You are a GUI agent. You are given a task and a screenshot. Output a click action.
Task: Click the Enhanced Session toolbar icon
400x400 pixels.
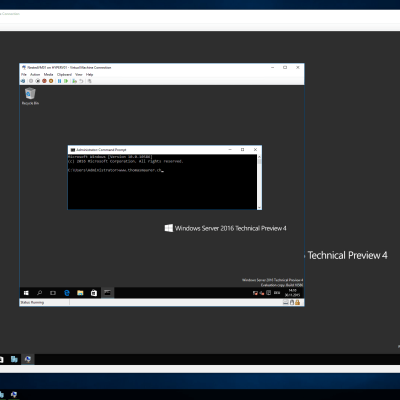click(x=89, y=81)
